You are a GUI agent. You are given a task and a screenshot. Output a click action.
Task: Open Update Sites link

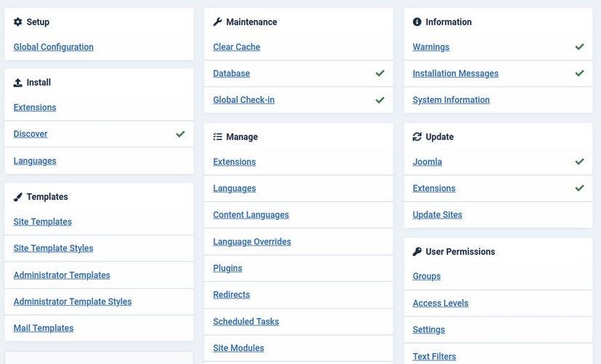(437, 215)
